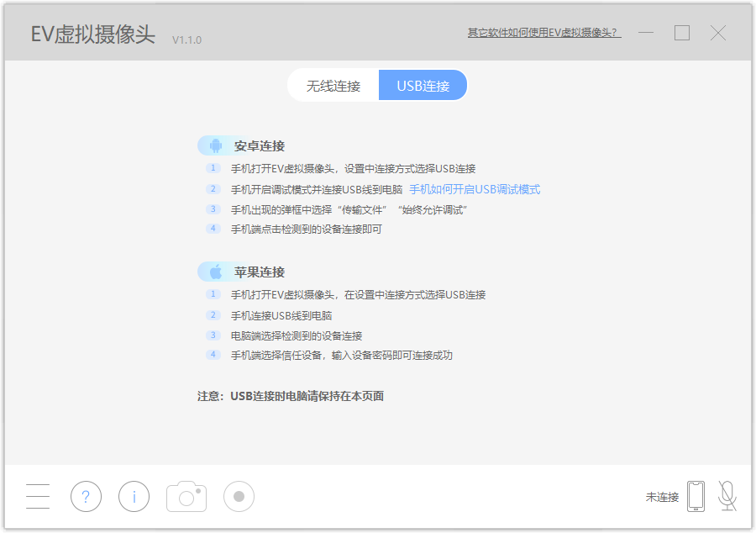Click the camera snapshot icon
Viewport: 756px width, 533px height.
tap(186, 496)
